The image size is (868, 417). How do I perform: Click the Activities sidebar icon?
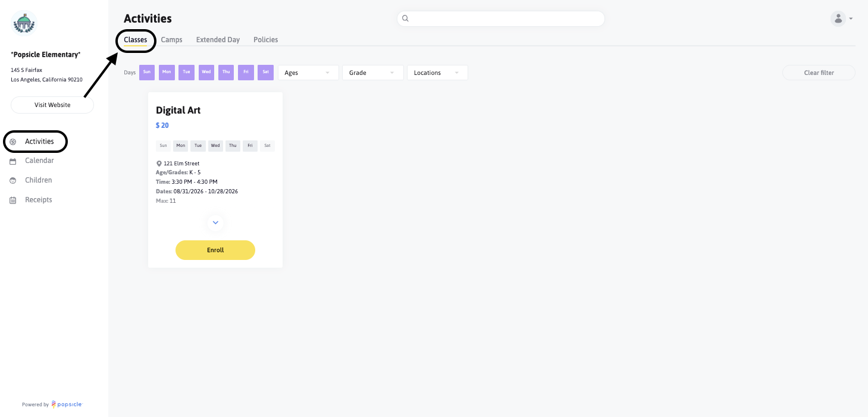pos(13,142)
